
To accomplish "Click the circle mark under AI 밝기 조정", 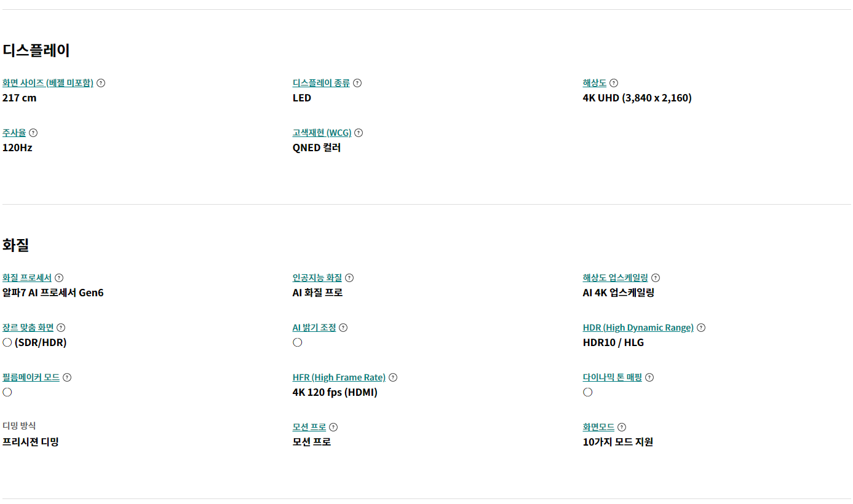I will [x=298, y=342].
